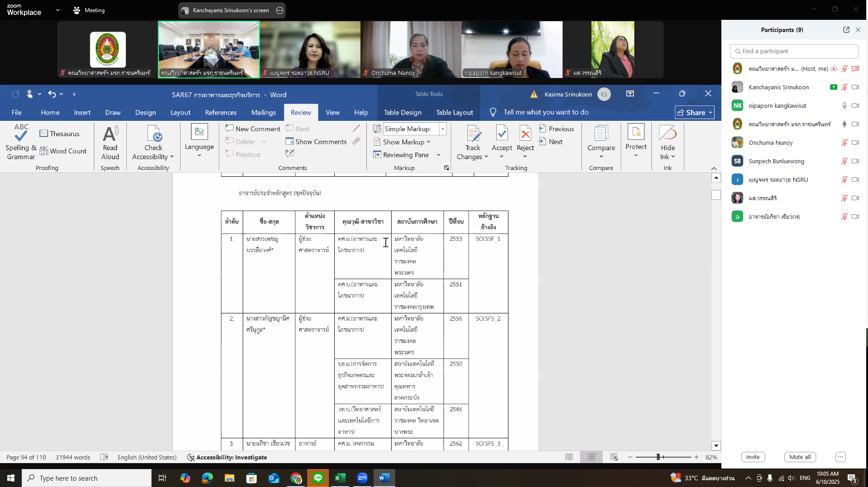Click the Accept change icon

pyautogui.click(x=502, y=134)
